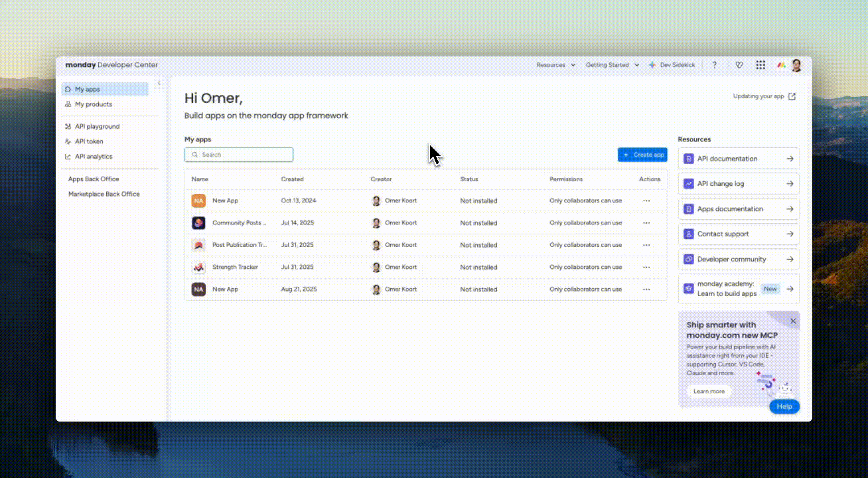Dismiss the Ship smarter MCP banner
This screenshot has width=868, height=478.
(x=793, y=321)
